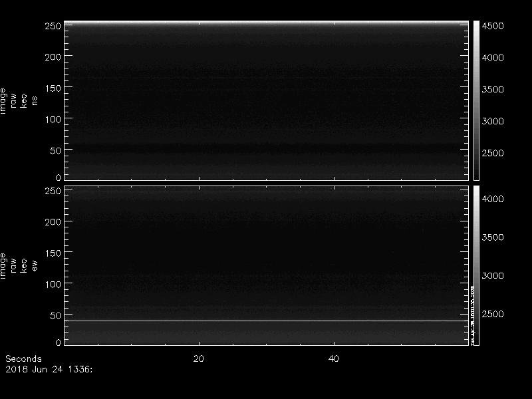Click '200' on the ew keogram y-axis

[x=53, y=222]
